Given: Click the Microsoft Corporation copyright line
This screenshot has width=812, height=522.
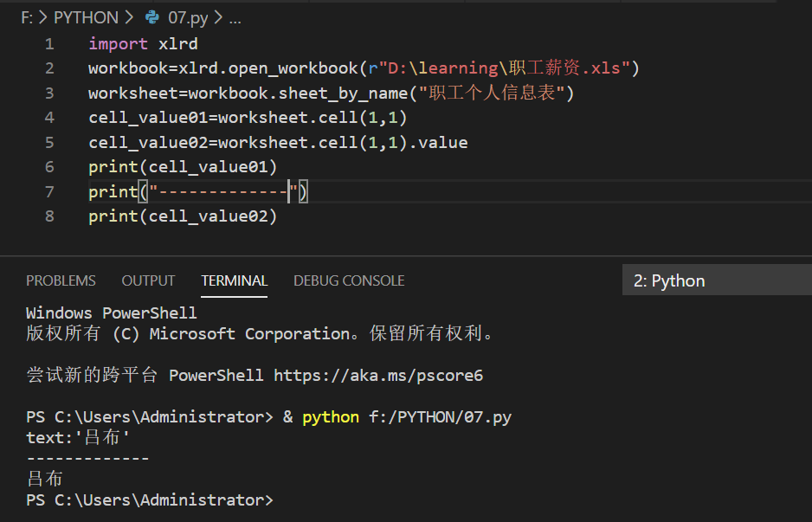Looking at the screenshot, I should pos(260,333).
